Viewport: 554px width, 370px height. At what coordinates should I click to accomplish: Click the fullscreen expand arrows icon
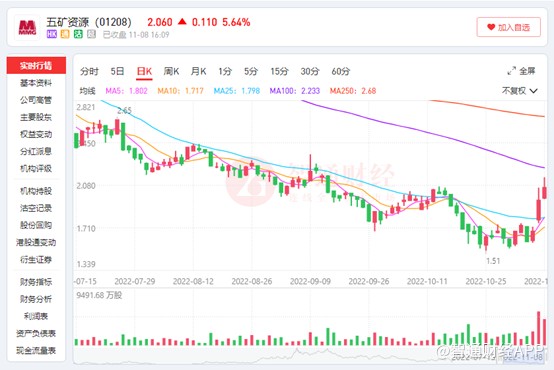(x=511, y=71)
